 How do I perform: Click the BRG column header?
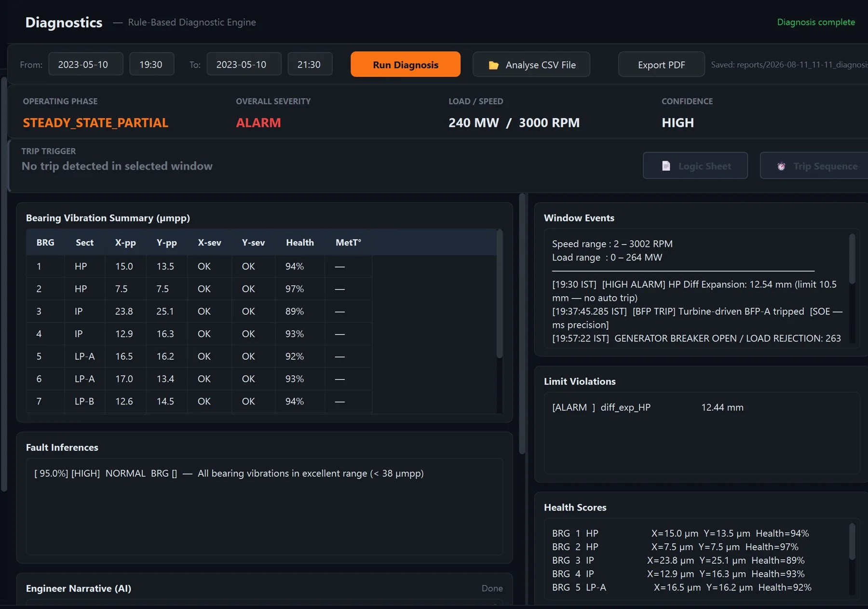click(x=45, y=243)
